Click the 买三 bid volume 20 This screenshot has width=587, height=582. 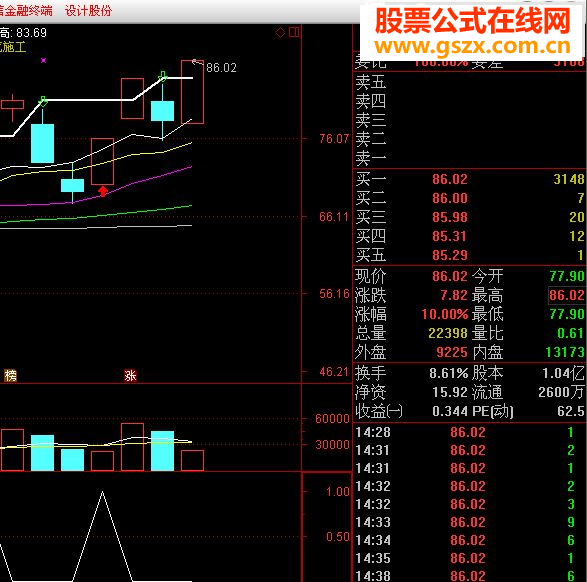[577, 217]
